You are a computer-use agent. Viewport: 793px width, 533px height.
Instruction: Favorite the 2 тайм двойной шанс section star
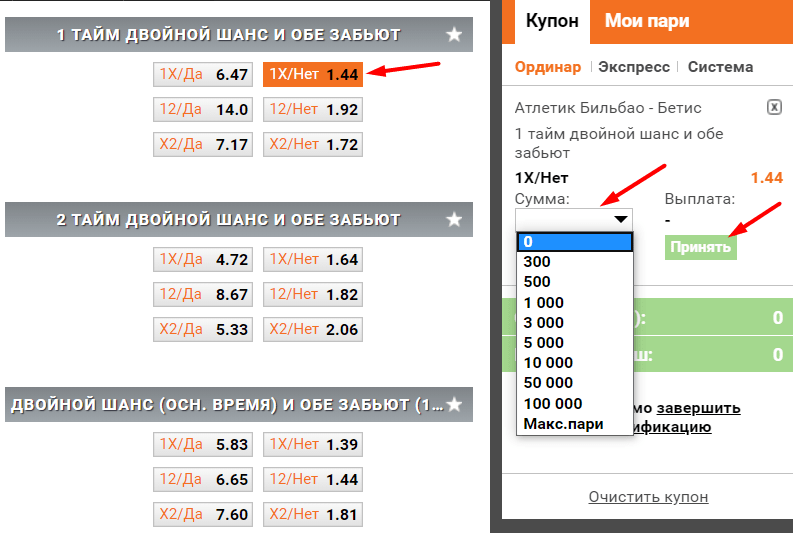454,219
